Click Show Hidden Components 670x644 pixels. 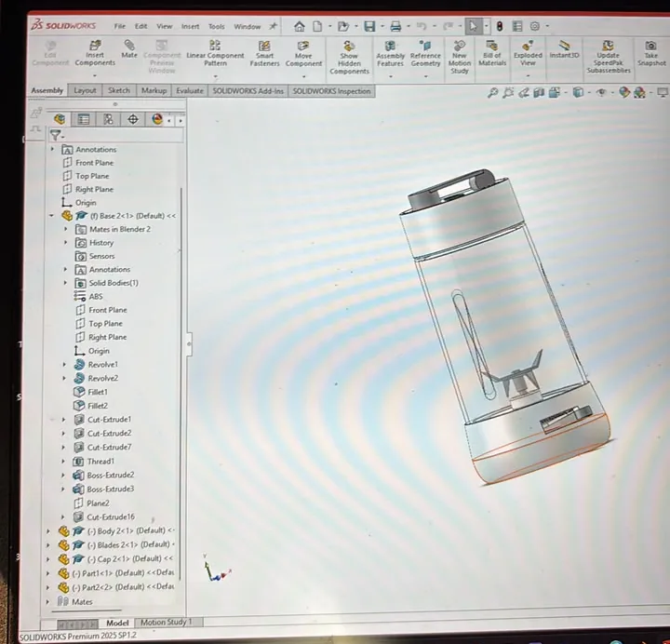tap(349, 58)
